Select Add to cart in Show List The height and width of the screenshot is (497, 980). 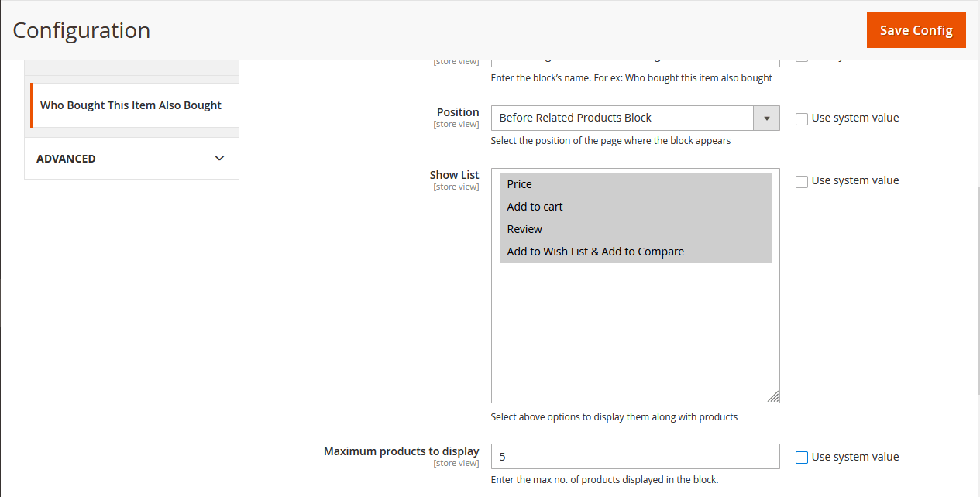(535, 207)
